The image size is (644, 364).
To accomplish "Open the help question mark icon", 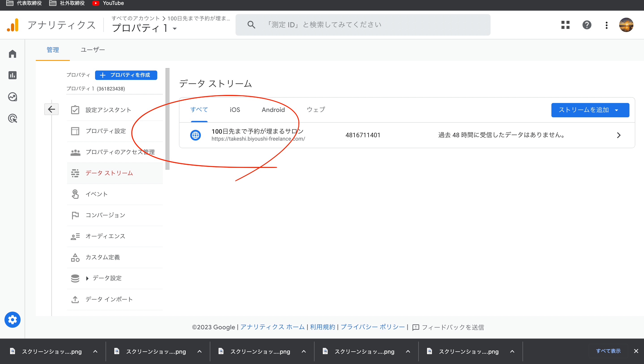I will coord(587,25).
